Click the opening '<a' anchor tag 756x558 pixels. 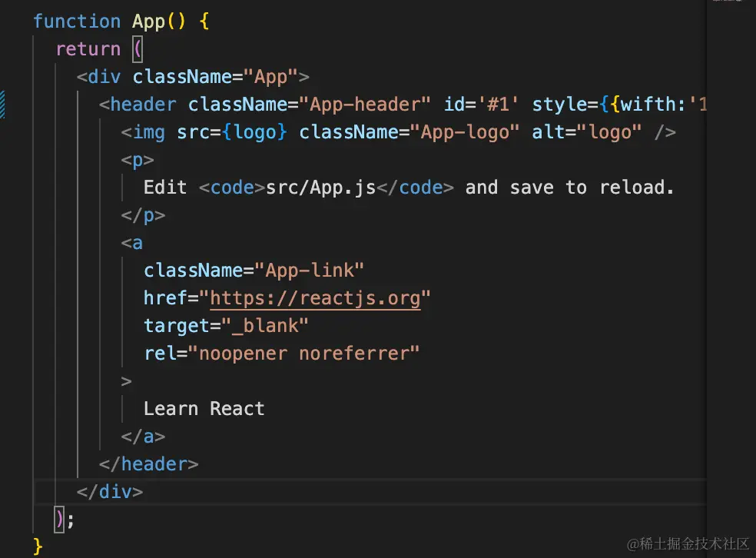click(132, 243)
